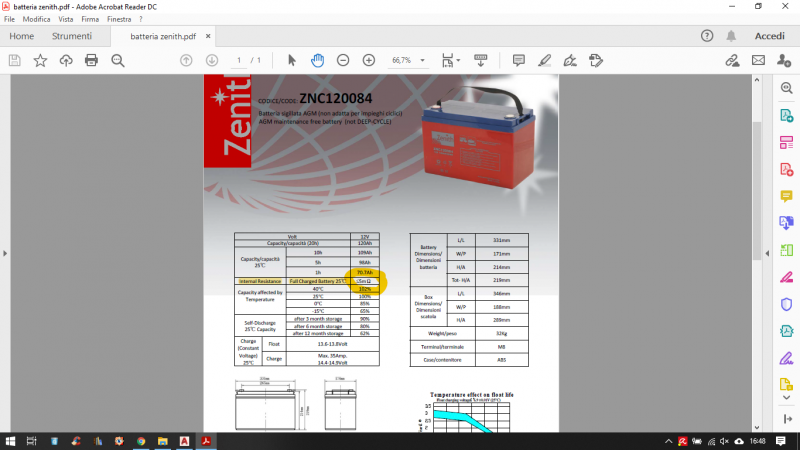Click the page number input field
Image resolution: width=800 pixels, height=450 pixels.
[238, 60]
